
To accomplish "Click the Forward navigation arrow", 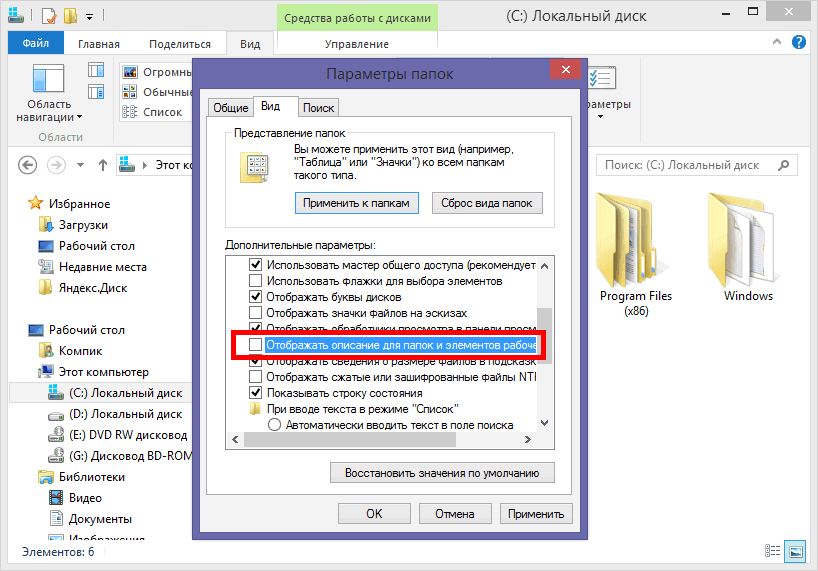I will tap(56, 165).
